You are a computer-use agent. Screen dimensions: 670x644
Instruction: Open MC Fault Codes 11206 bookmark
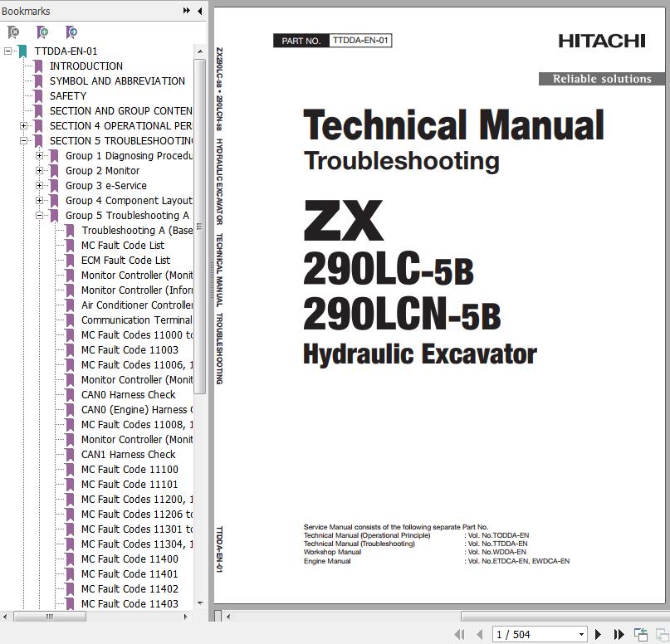(137, 515)
